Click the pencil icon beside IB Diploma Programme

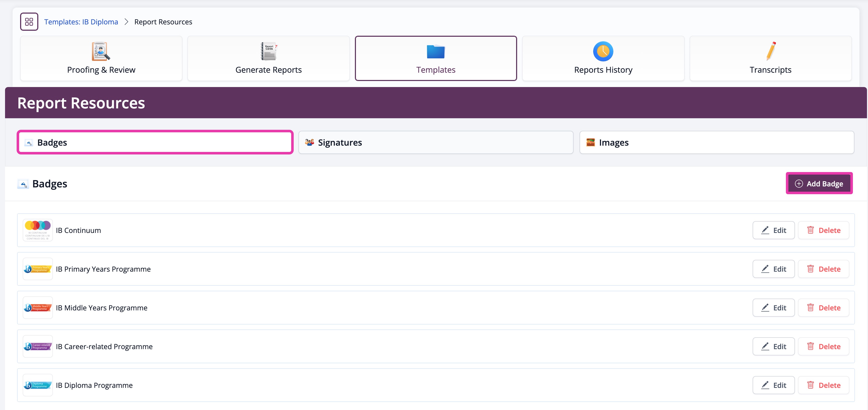point(765,385)
